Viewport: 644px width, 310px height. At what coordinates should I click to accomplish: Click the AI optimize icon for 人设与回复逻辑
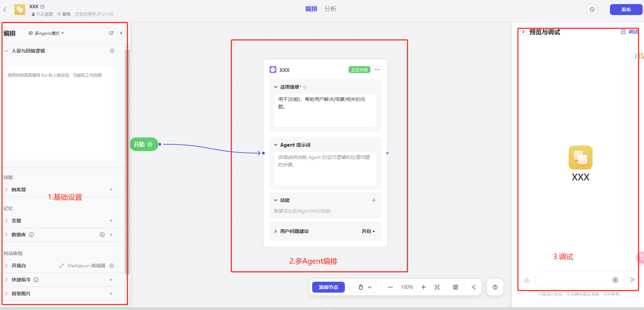click(112, 51)
